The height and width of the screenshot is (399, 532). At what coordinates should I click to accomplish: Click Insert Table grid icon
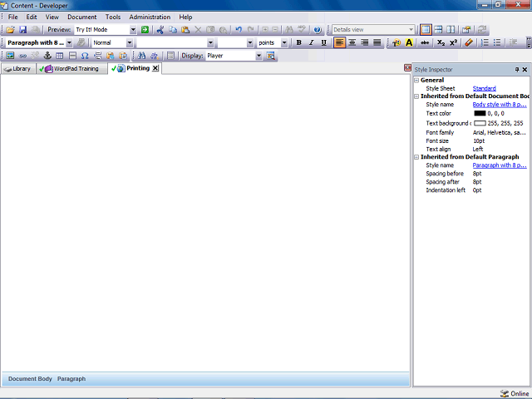pos(60,56)
